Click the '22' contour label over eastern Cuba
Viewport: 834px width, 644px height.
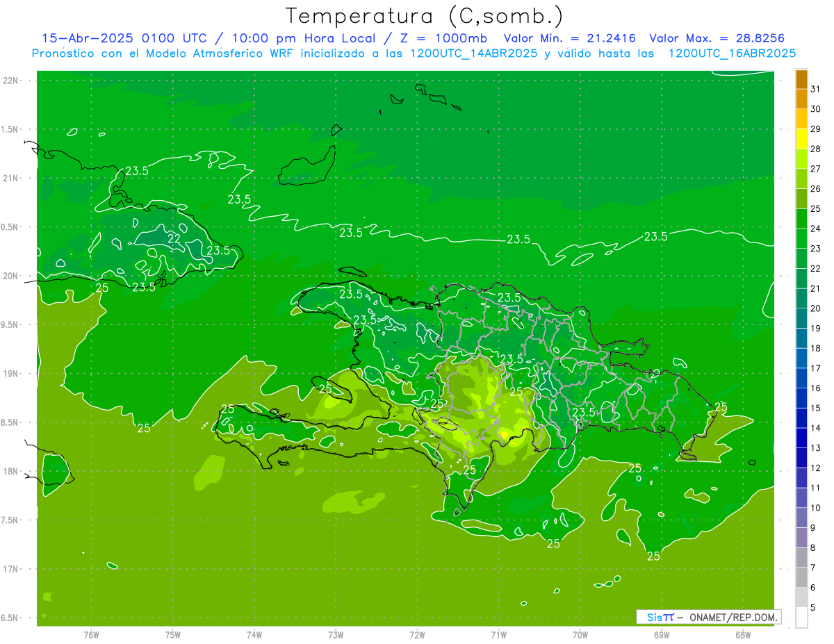click(x=174, y=238)
